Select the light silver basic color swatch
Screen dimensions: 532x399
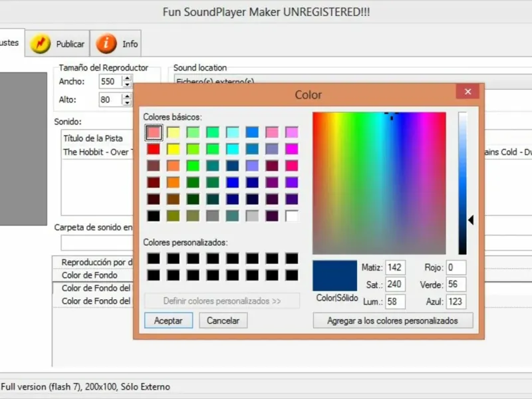pyautogui.click(x=252, y=215)
